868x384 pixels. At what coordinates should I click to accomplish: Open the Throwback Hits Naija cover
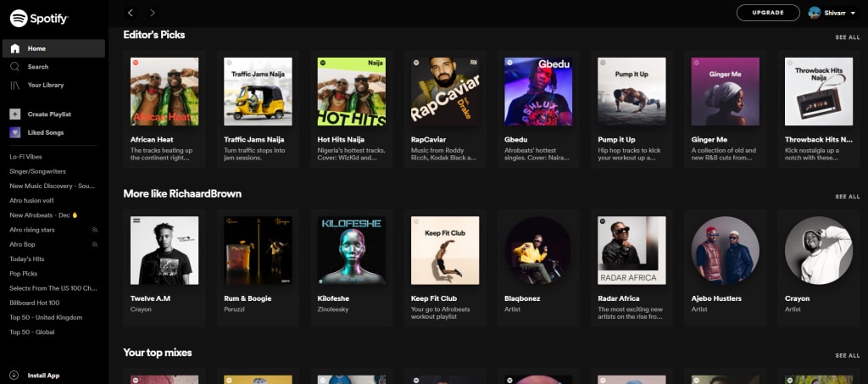point(819,92)
